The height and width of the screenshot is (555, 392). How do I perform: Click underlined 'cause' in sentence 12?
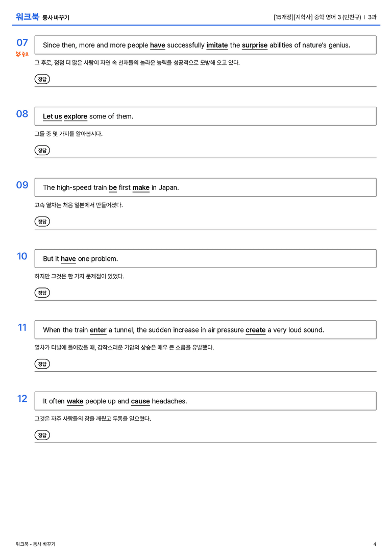140,401
